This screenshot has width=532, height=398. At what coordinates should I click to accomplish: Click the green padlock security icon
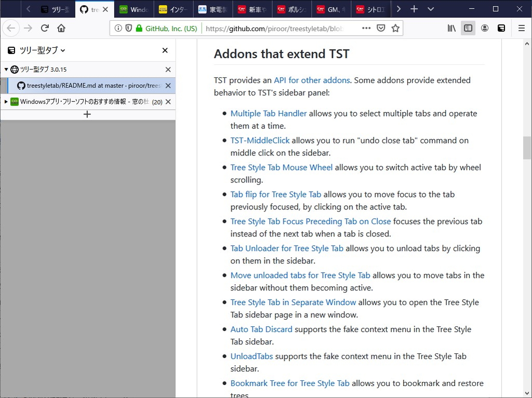139,28
